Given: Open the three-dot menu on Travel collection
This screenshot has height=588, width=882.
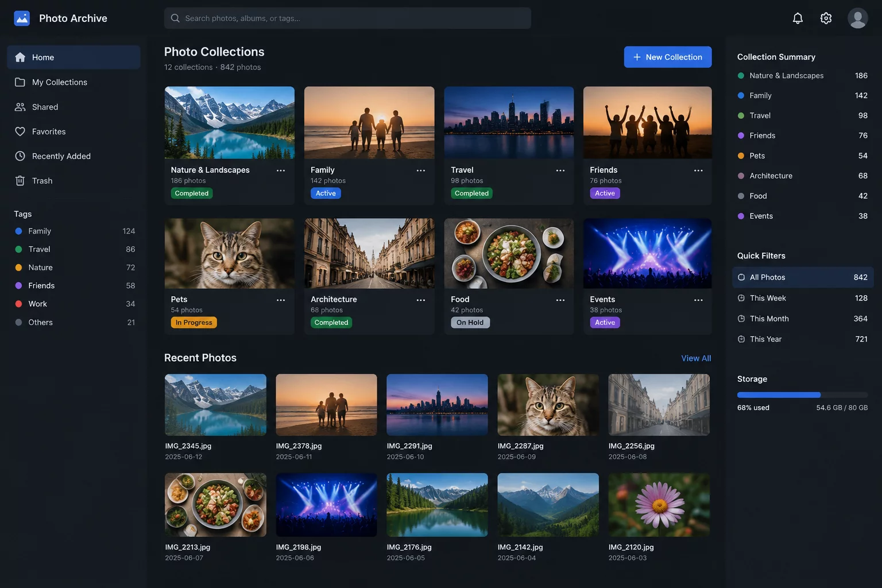Looking at the screenshot, I should 560,171.
